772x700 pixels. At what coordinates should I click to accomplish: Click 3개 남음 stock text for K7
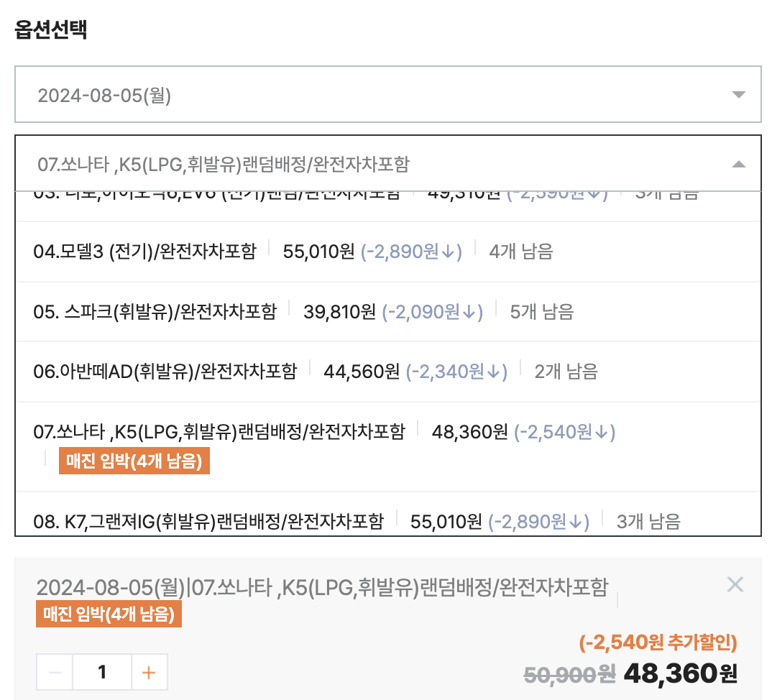tap(648, 521)
